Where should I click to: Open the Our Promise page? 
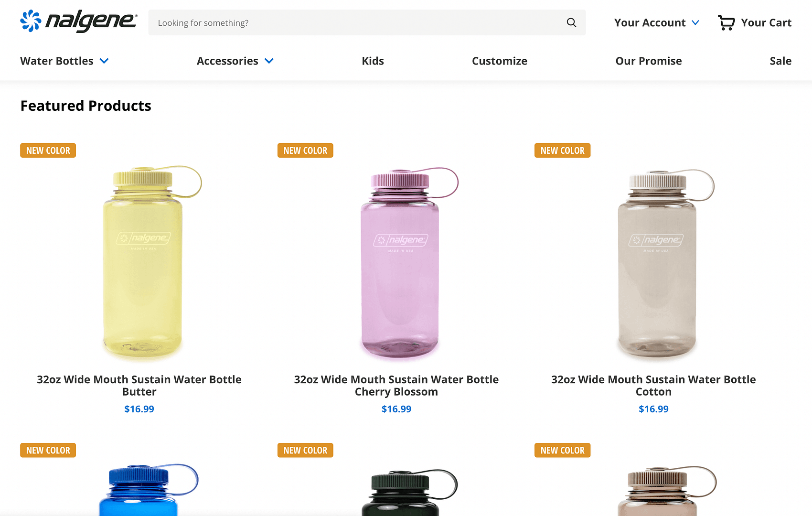649,61
